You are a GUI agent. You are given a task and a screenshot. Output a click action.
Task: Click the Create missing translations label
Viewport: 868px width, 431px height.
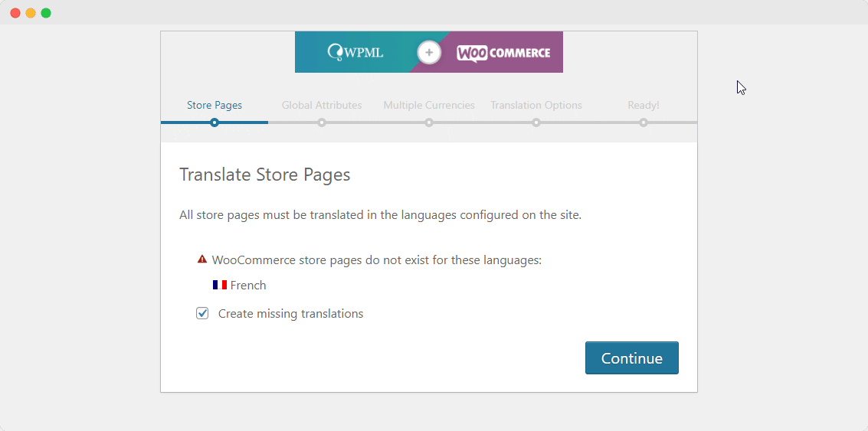pos(290,314)
